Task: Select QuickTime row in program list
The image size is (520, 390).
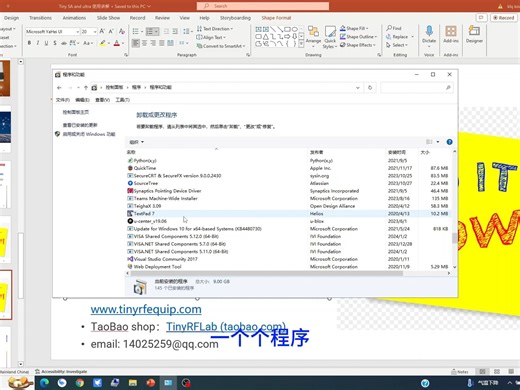Action: [x=288, y=168]
